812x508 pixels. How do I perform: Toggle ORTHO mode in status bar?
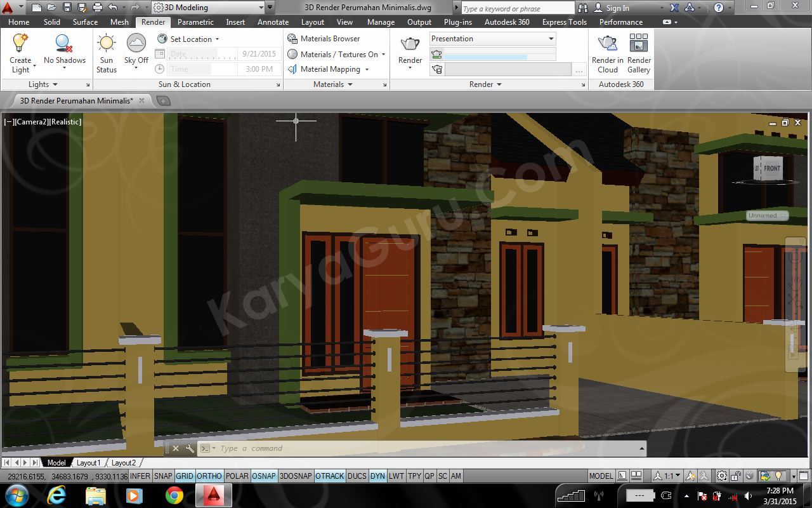click(x=209, y=476)
